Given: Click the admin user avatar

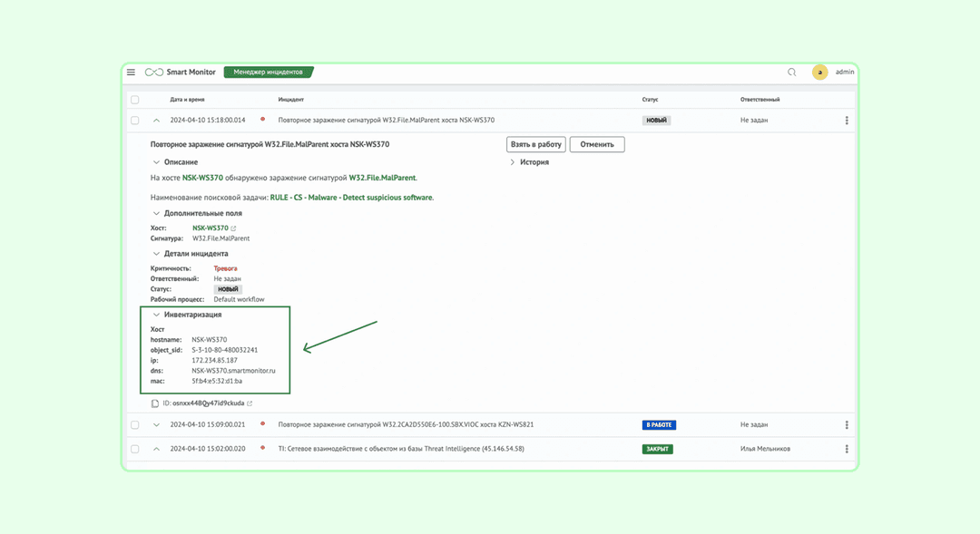Looking at the screenshot, I should point(820,73).
